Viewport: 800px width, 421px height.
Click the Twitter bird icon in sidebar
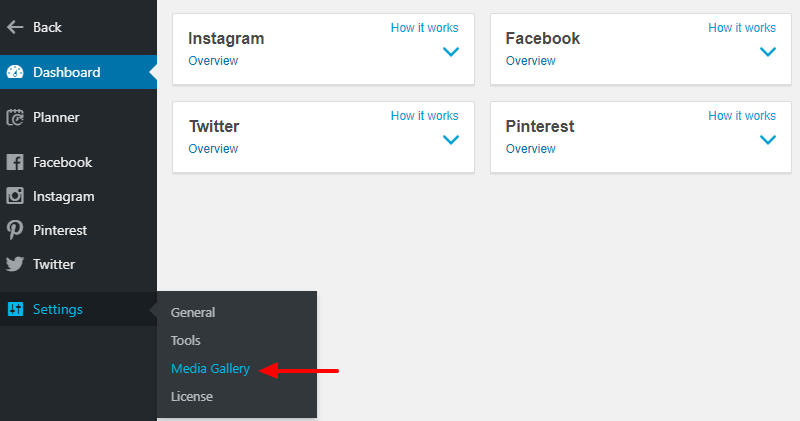tap(15, 264)
